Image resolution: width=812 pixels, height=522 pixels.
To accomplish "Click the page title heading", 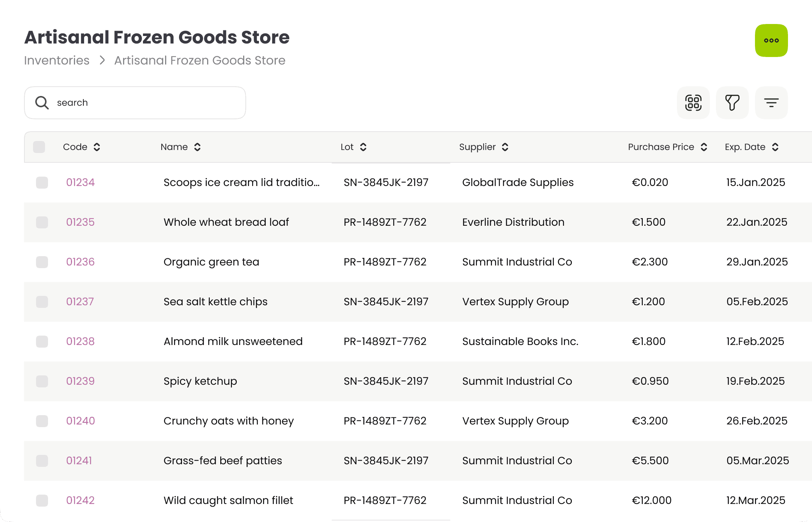I will click(157, 37).
